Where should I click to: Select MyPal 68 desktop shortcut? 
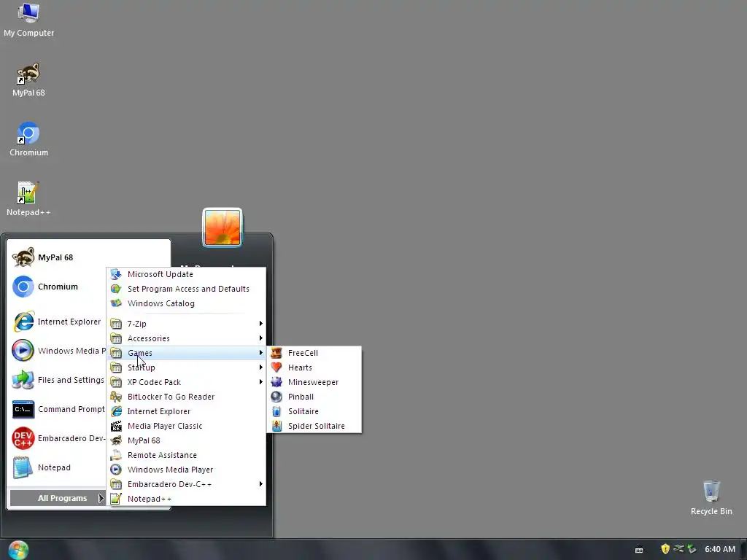pos(28,80)
